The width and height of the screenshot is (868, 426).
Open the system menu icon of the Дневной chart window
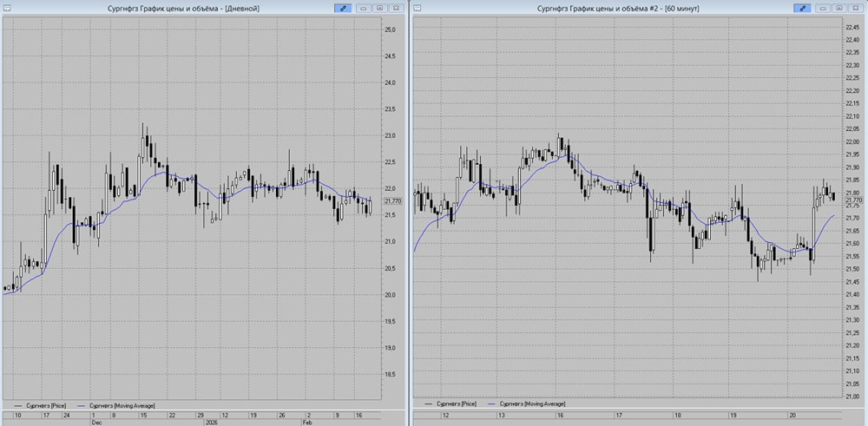(7, 9)
